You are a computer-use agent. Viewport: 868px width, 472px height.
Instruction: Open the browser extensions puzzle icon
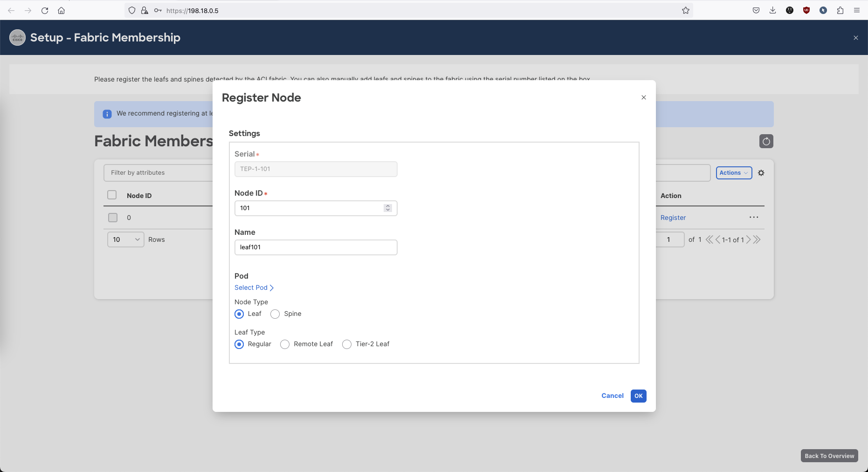(840, 10)
